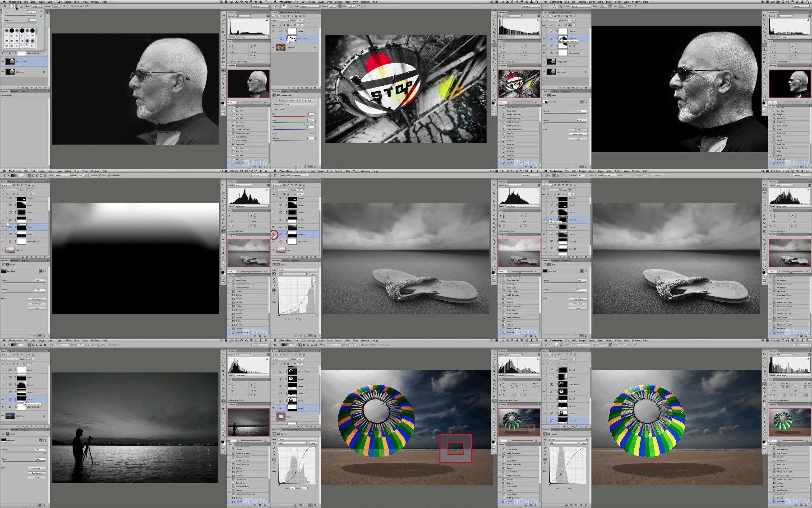Switch to Channels tab in sandal Curves-graph window

tap(282, 182)
